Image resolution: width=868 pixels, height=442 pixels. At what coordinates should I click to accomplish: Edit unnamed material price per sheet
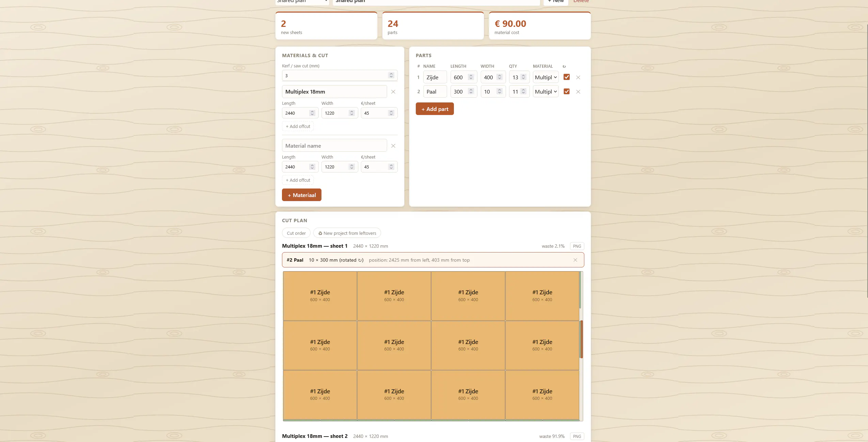point(379,167)
